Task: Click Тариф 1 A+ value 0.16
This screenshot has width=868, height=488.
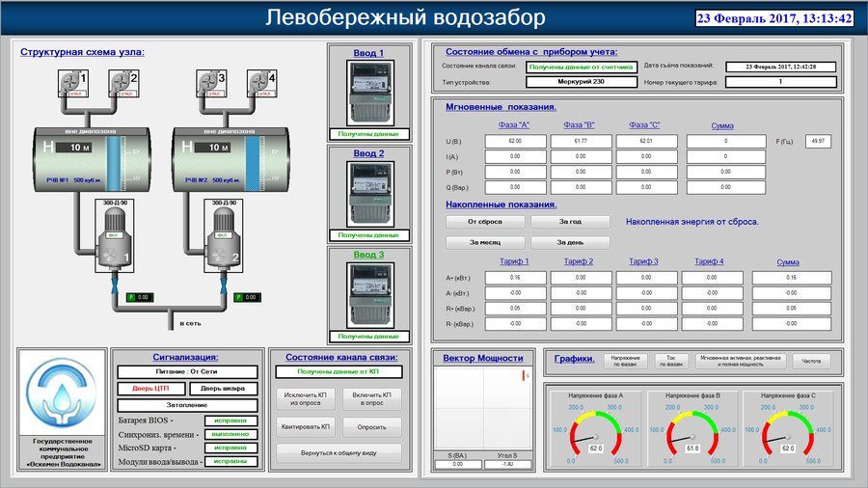Action: tap(515, 278)
